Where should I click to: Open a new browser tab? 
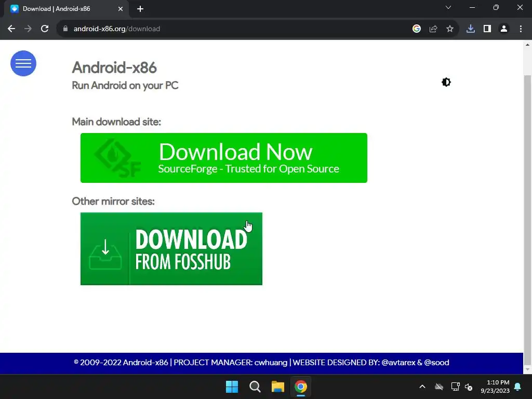140,9
